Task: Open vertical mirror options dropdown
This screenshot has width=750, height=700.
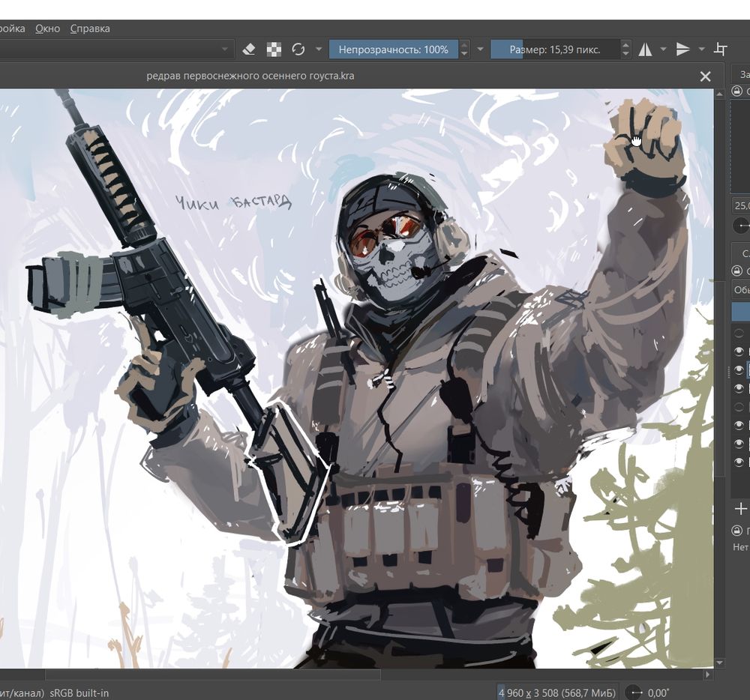Action: point(702,49)
